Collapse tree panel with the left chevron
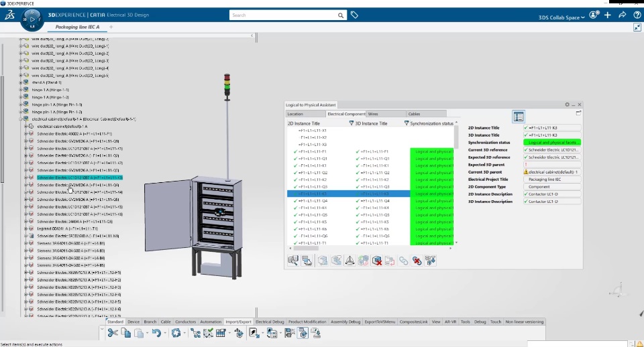 coord(252,36)
